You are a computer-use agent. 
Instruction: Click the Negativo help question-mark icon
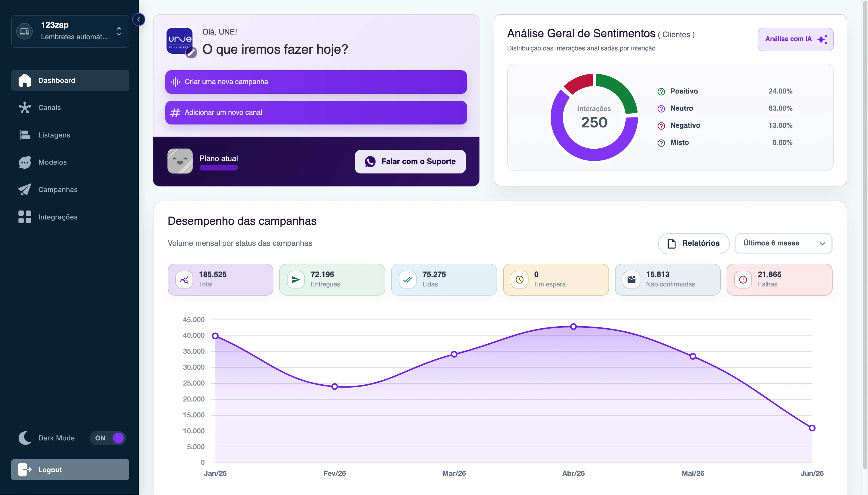pyautogui.click(x=661, y=126)
